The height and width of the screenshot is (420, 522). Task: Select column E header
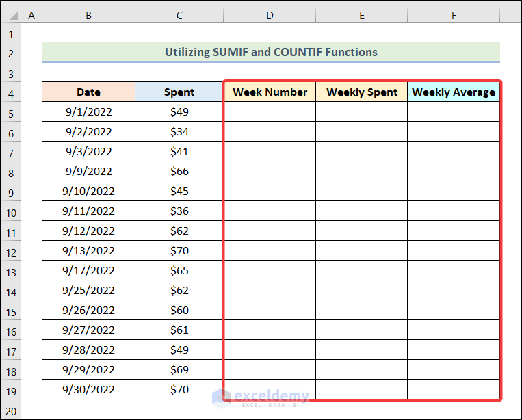[361, 15]
